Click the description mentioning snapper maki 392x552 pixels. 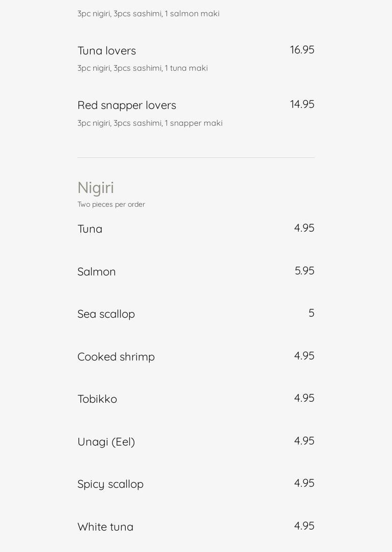(150, 123)
